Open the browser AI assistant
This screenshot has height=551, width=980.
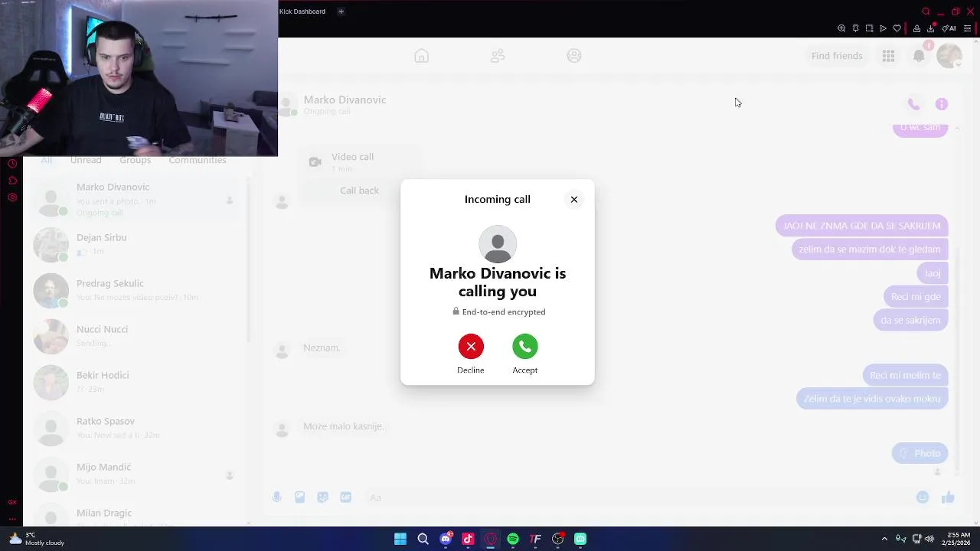[x=949, y=28]
